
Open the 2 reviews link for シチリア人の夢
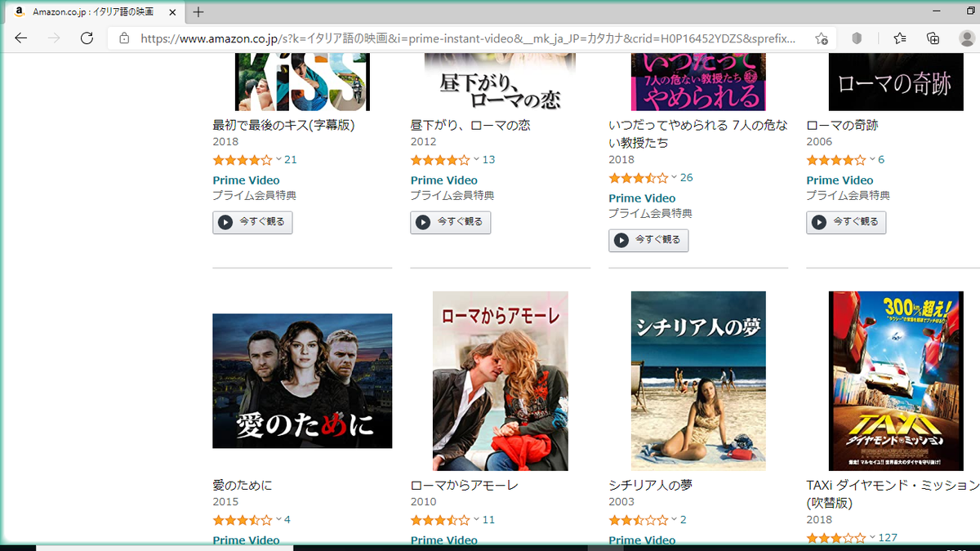[x=684, y=519]
